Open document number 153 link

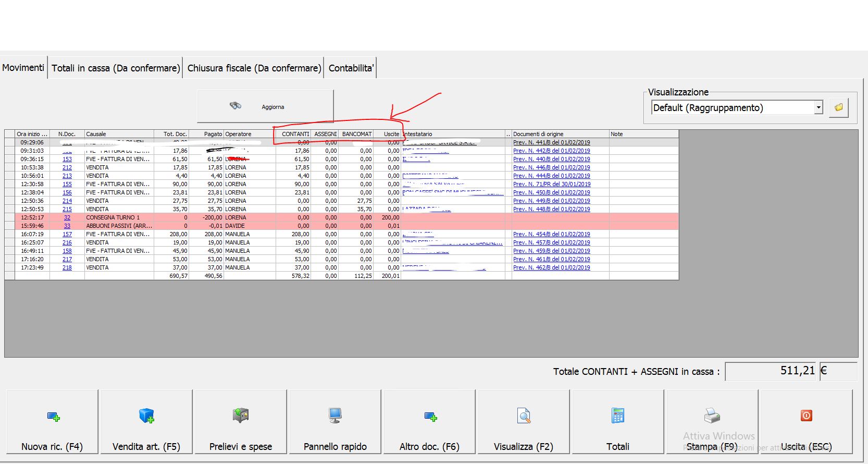pos(67,159)
